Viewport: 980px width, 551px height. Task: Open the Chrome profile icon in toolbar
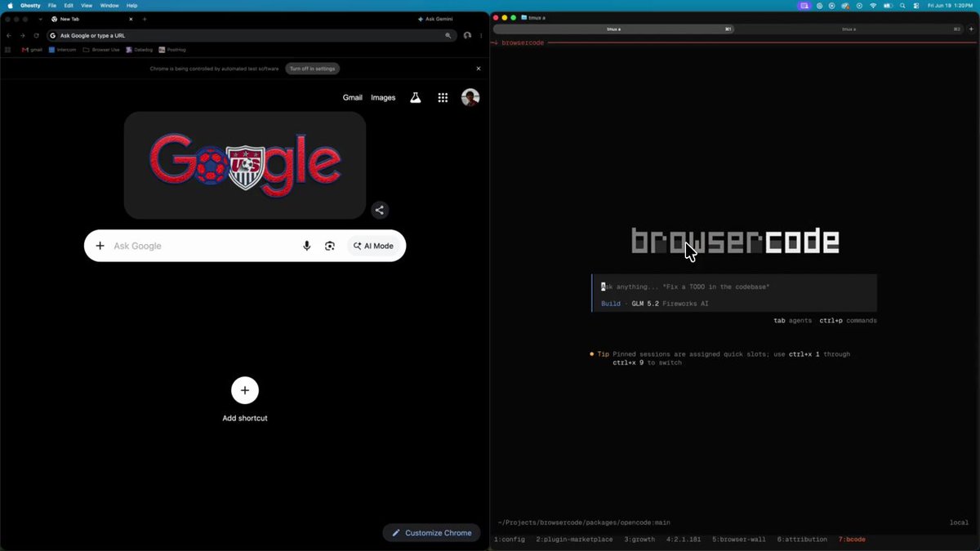tap(467, 36)
